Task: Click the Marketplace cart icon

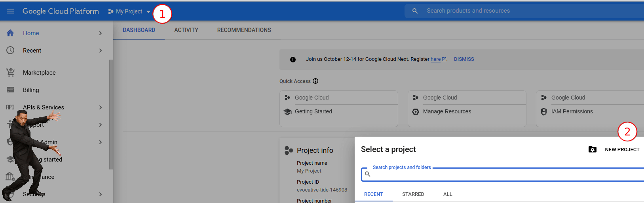Action: click(10, 72)
